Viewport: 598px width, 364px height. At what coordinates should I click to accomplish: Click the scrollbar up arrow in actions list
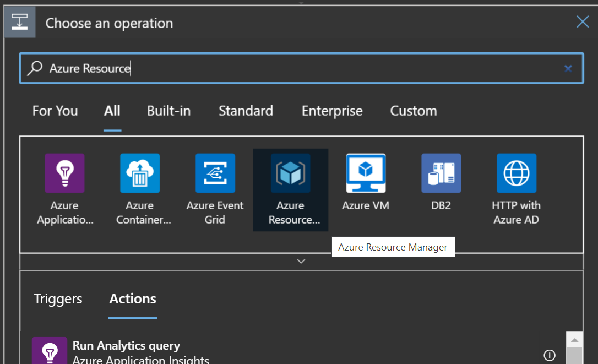tap(574, 339)
